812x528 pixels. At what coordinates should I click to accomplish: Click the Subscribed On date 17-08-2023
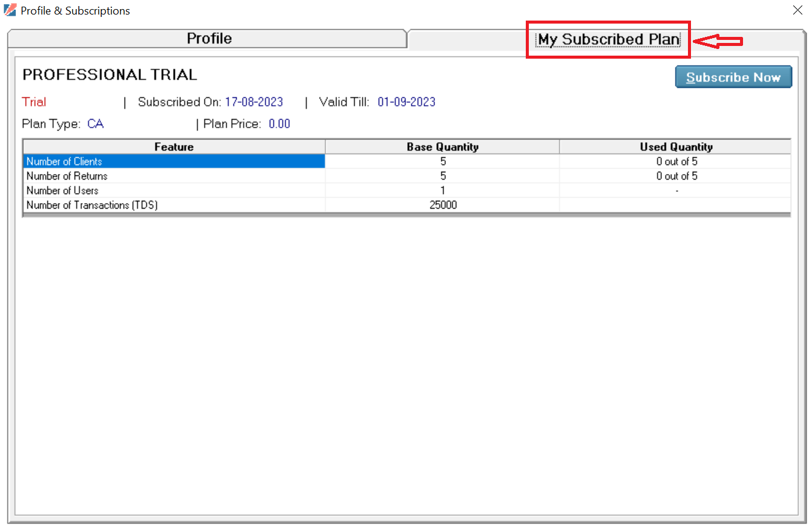coord(254,102)
